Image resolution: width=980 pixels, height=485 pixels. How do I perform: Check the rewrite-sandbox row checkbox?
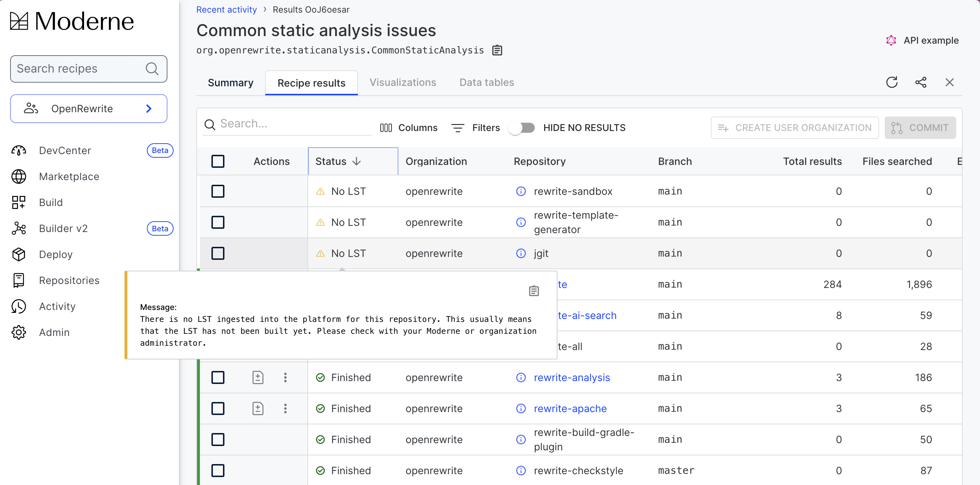point(218,191)
